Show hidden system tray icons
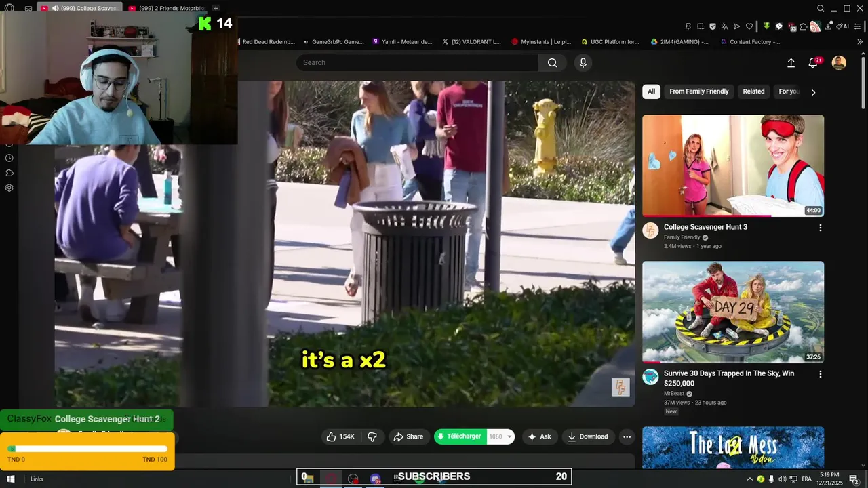This screenshot has height=488, width=868. point(750,479)
